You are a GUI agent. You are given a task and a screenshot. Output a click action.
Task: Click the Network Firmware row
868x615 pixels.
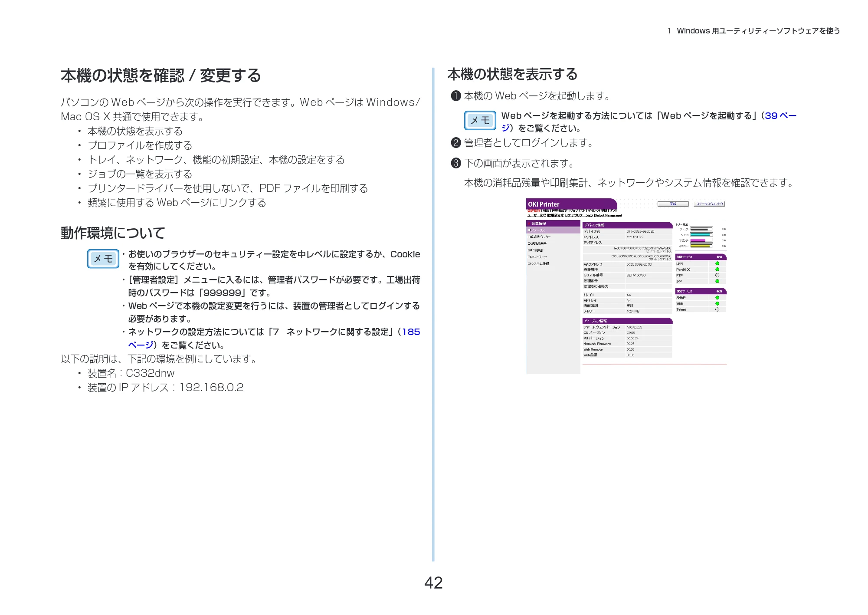pyautogui.click(x=627, y=344)
